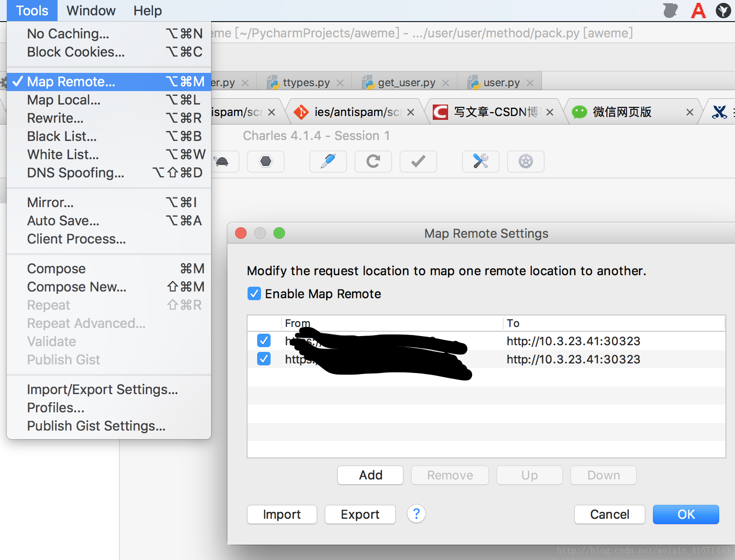The image size is (735, 560).
Task: Select No Caching... menu item
Action: 109,34
